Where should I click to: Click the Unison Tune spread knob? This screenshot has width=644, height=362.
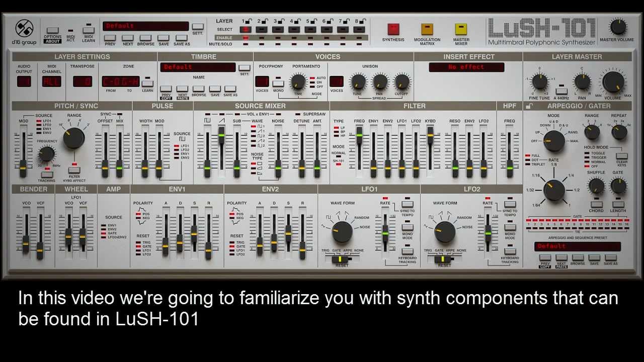pos(358,81)
